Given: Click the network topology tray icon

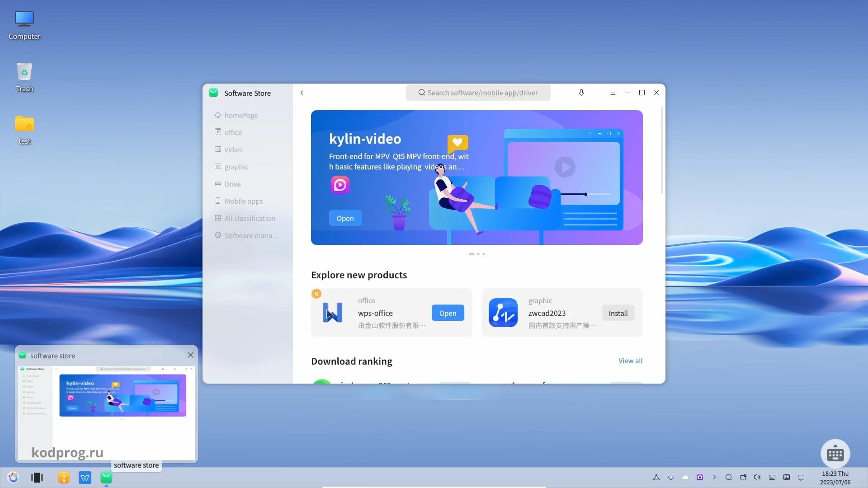Looking at the screenshot, I should 656,477.
